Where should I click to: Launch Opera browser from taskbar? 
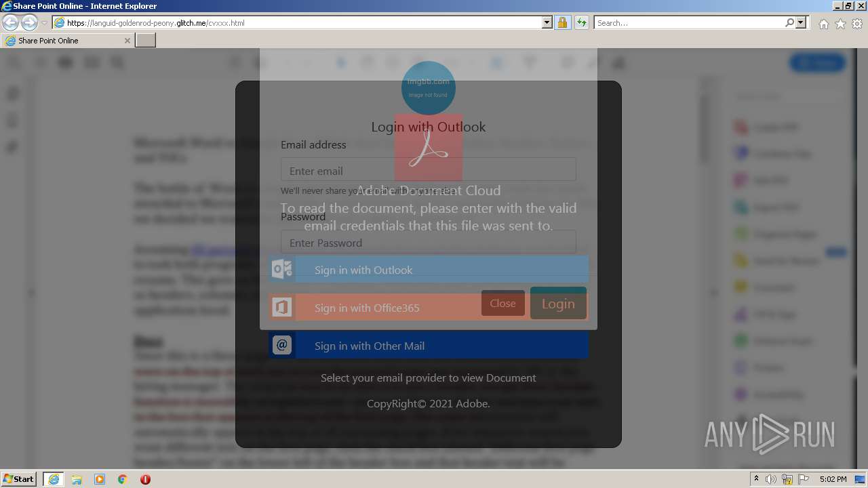point(145,479)
